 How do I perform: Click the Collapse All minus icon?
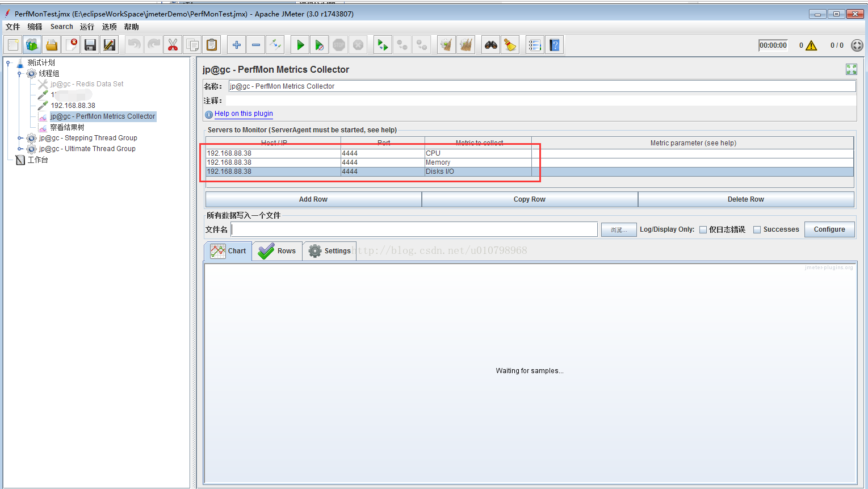(256, 45)
